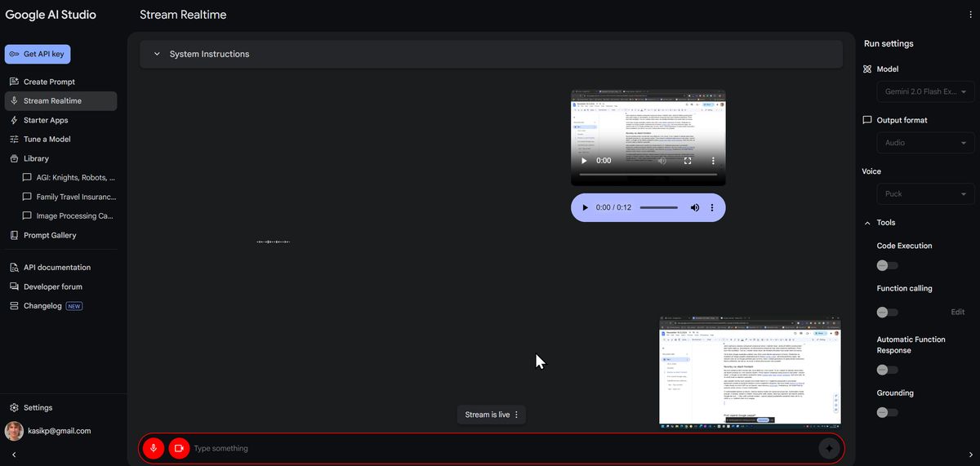Click the Output format icon
Image resolution: width=980 pixels, height=466 pixels.
[867, 120]
